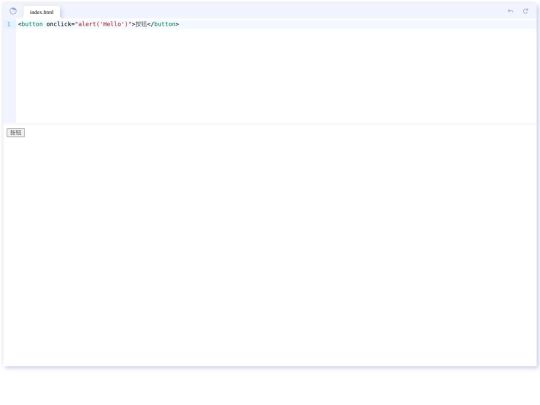The height and width of the screenshot is (405, 540).
Task: Click the refresh icon in the header
Action: 526,11
